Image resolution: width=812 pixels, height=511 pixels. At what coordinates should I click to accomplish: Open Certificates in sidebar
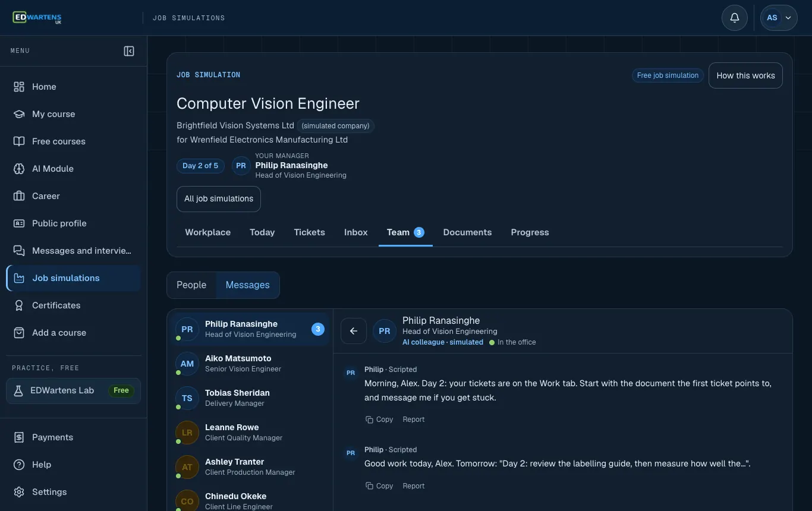tap(74, 305)
